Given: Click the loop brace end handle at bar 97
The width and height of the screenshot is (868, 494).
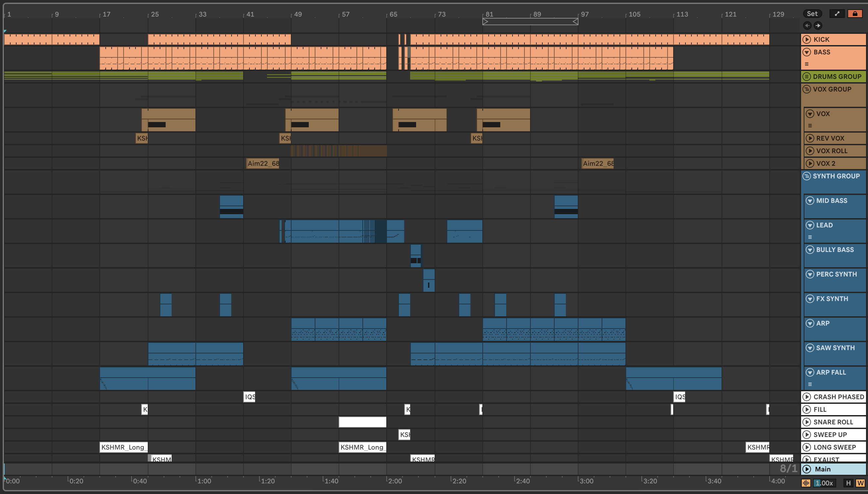Looking at the screenshot, I should [x=575, y=22].
